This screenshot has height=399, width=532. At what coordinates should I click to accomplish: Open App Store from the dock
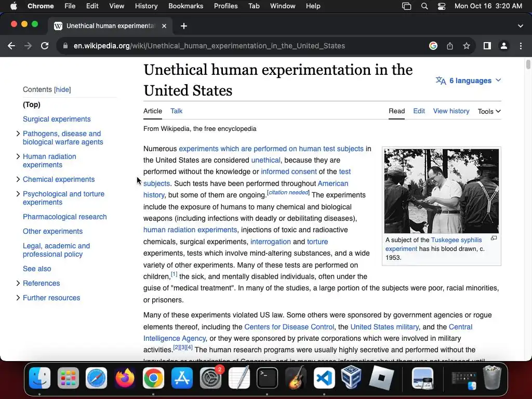tap(182, 378)
